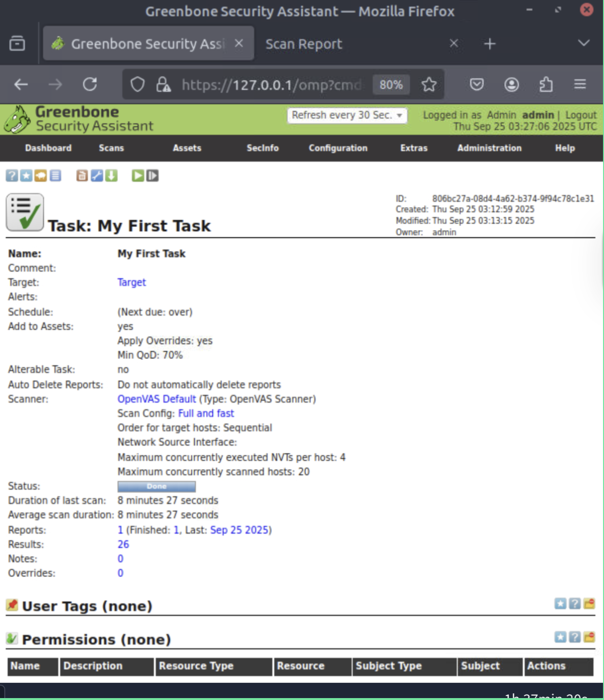Click the orange clone task icon
This screenshot has height=700, width=604.
41,176
